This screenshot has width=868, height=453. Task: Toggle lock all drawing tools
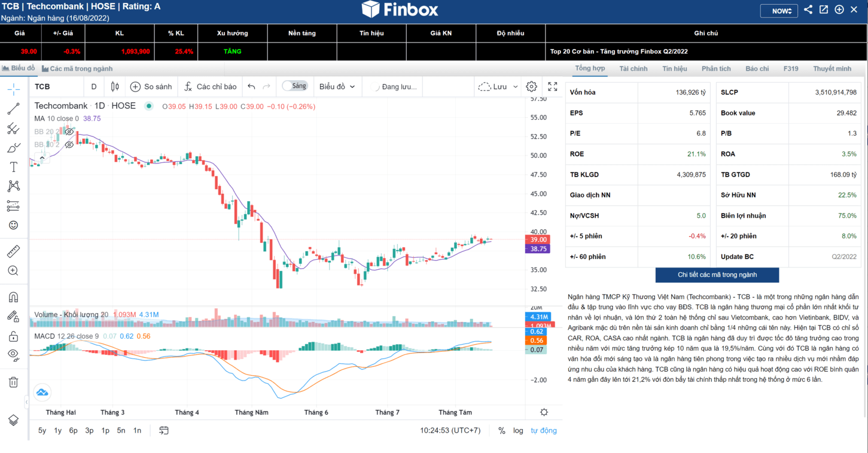pos(14,336)
